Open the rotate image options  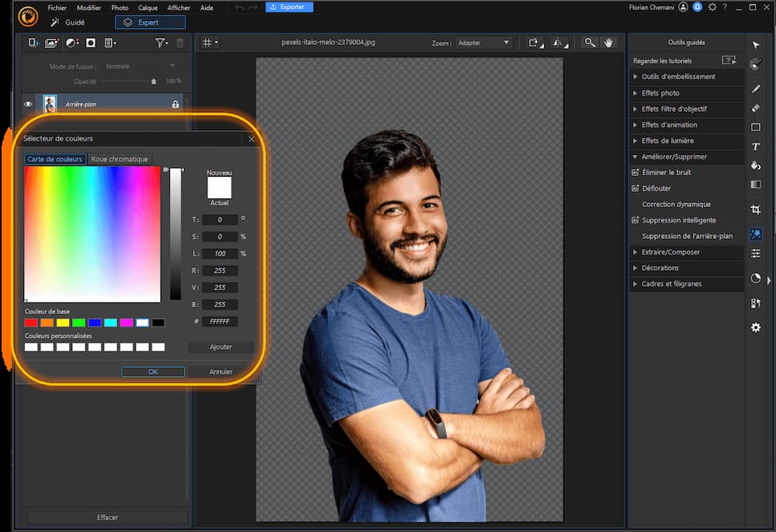[535, 43]
